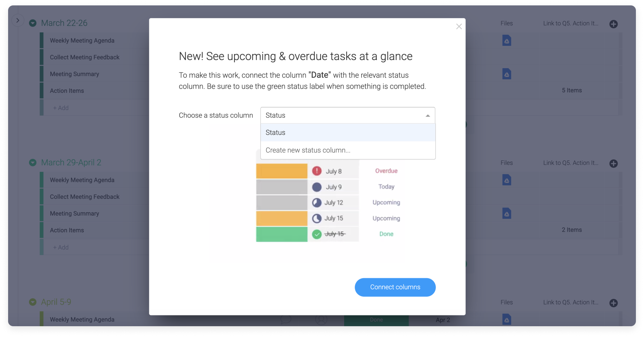Click the orange status cell beside July 8
This screenshot has width=644, height=337.
[282, 171]
